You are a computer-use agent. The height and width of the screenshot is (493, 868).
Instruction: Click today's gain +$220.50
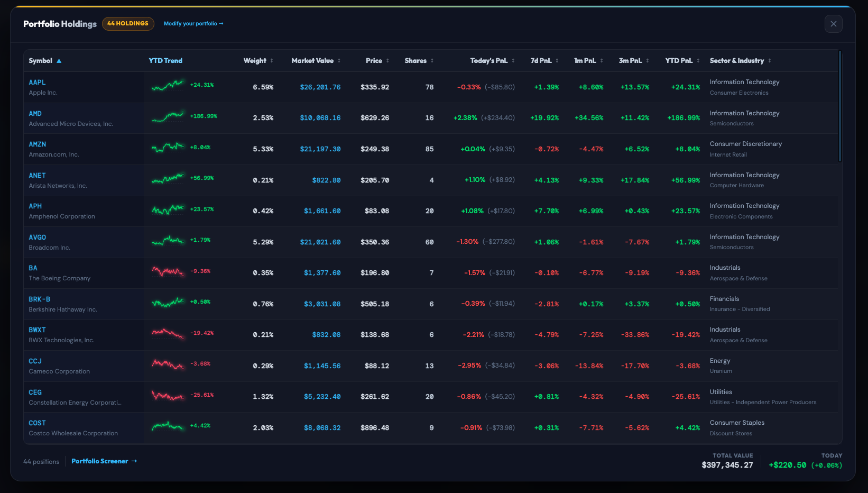coord(788,465)
